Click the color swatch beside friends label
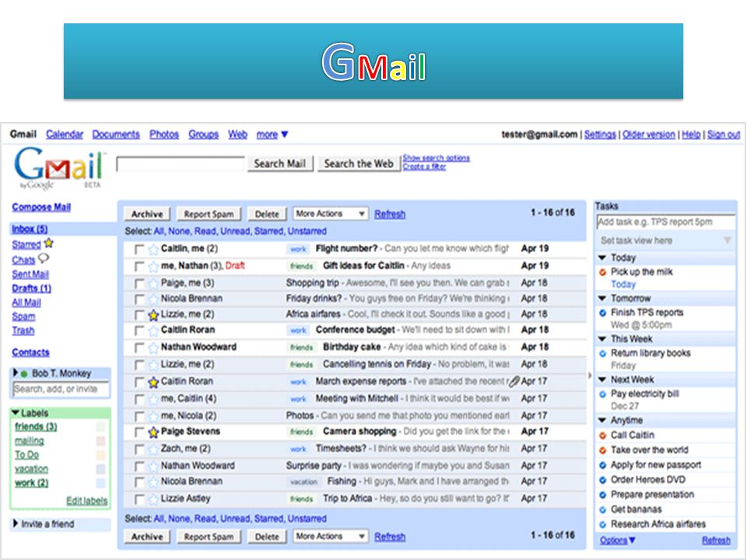This screenshot has width=747, height=560. (100, 427)
